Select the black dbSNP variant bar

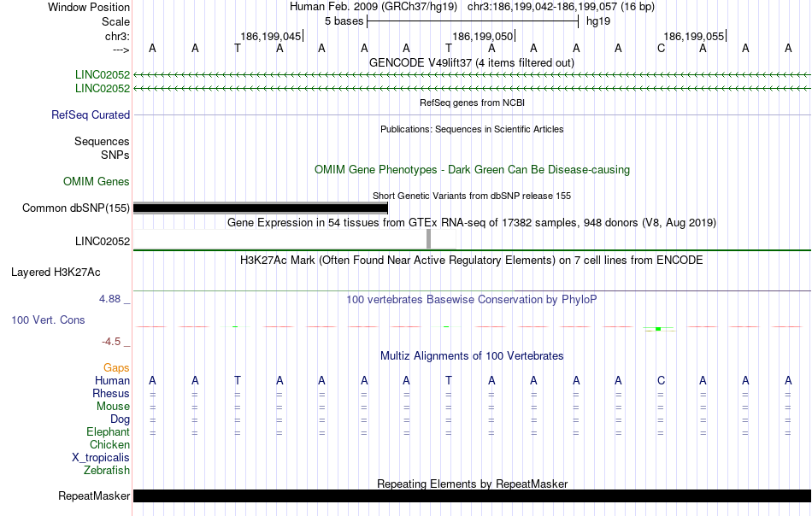click(x=261, y=208)
